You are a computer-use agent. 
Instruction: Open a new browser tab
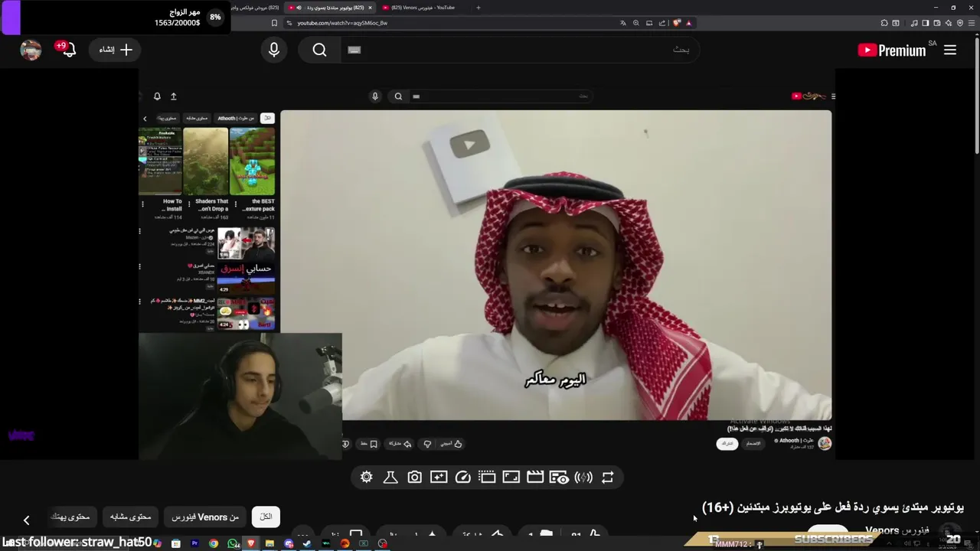tap(479, 8)
